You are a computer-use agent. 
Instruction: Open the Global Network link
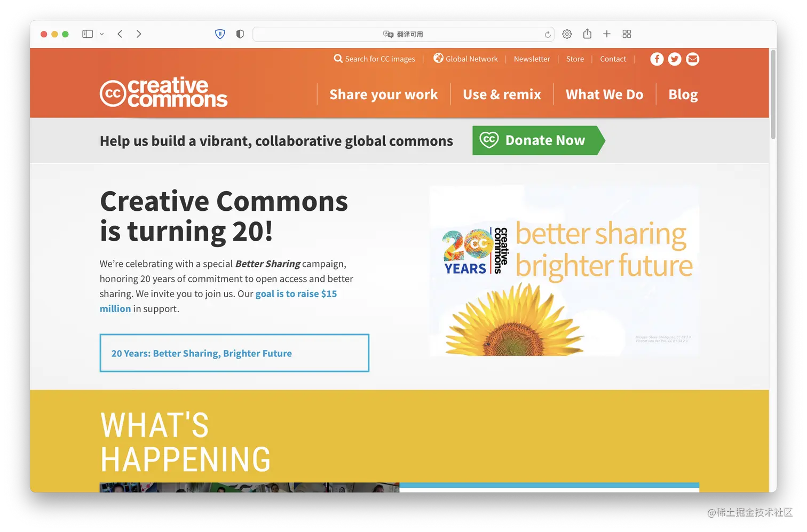click(x=472, y=59)
